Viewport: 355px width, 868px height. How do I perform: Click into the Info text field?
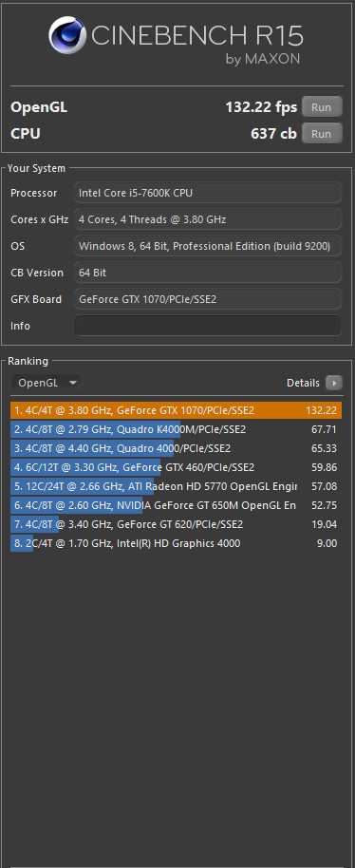(x=208, y=326)
